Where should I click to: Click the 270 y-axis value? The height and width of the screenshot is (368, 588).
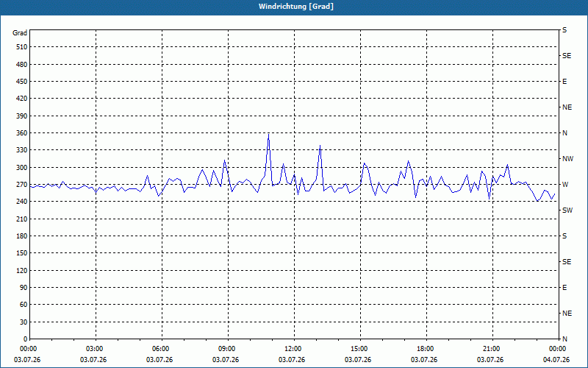(x=22, y=185)
